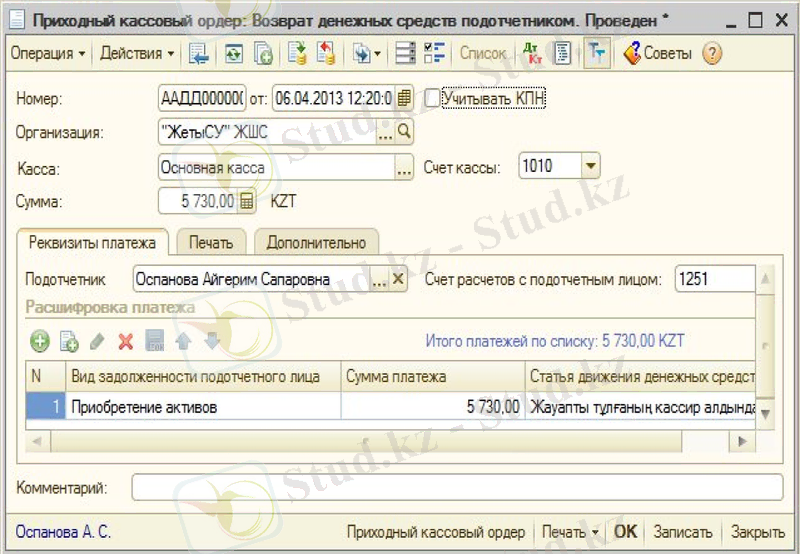Click the horizontal scrollbar under payments table
Screen dimensions: 800x554
pos(390,440)
